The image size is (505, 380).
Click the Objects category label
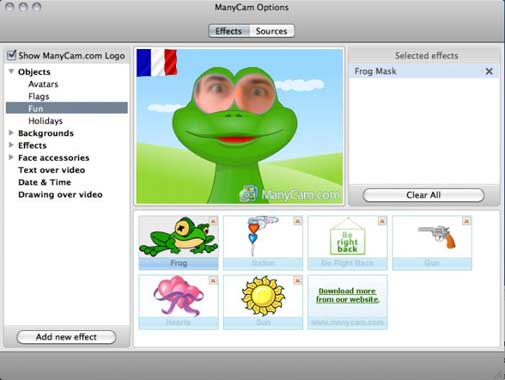point(34,72)
